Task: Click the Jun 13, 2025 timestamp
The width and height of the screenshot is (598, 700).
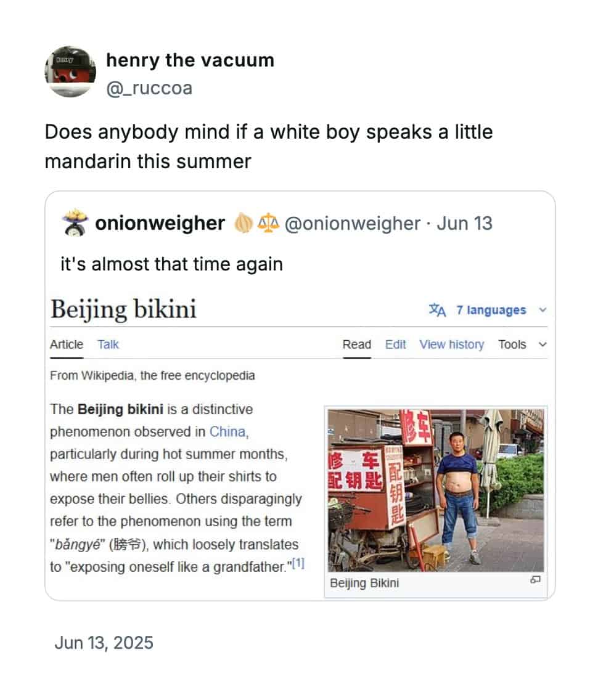Action: [104, 643]
